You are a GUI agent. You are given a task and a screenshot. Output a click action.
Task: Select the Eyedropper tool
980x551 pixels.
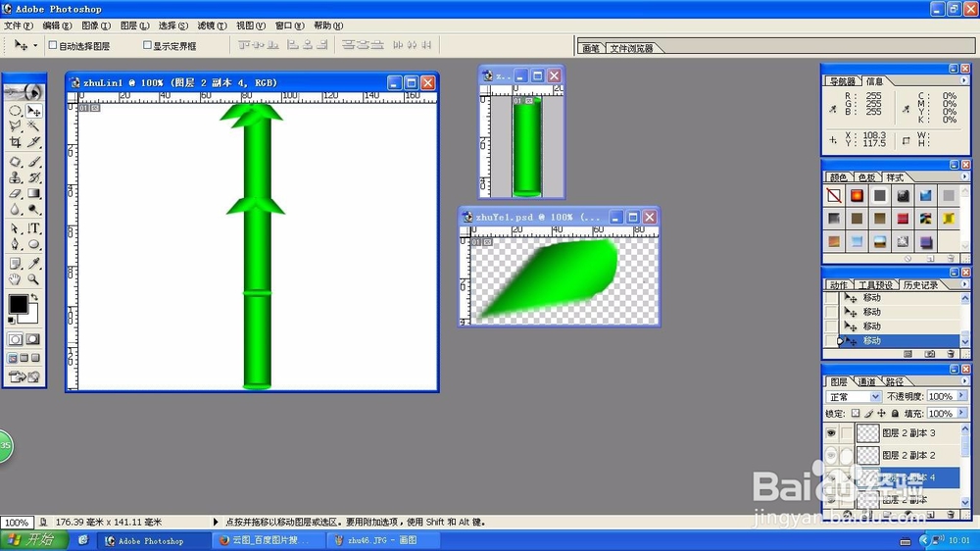tap(33, 264)
